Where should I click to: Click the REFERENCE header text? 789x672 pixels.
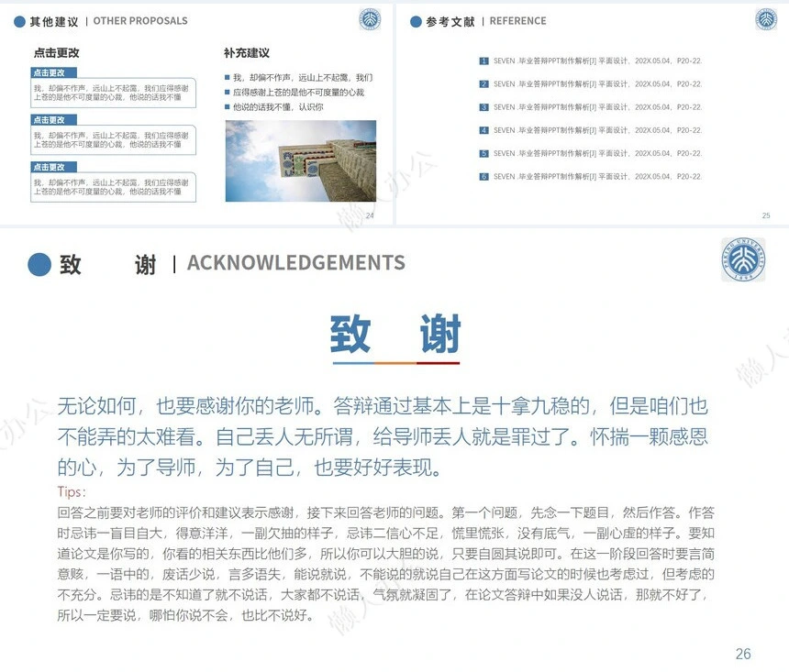[517, 21]
